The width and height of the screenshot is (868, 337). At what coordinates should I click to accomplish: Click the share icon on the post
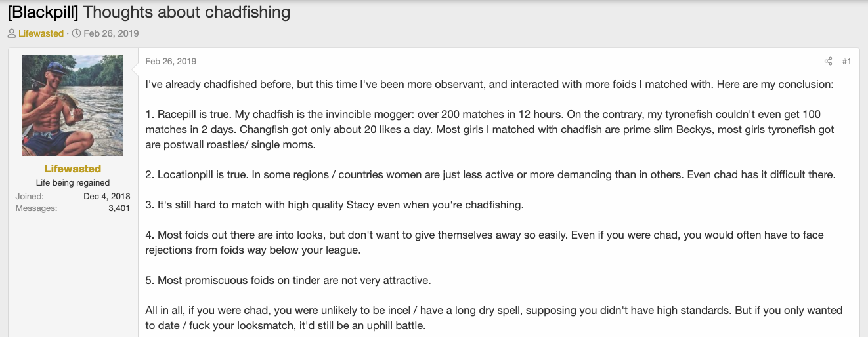(x=828, y=61)
